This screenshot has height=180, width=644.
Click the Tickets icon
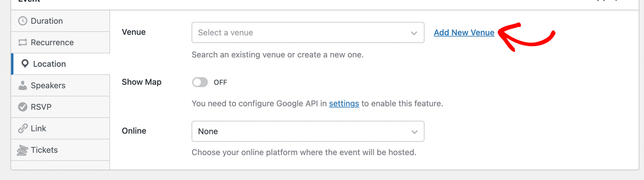point(23,150)
